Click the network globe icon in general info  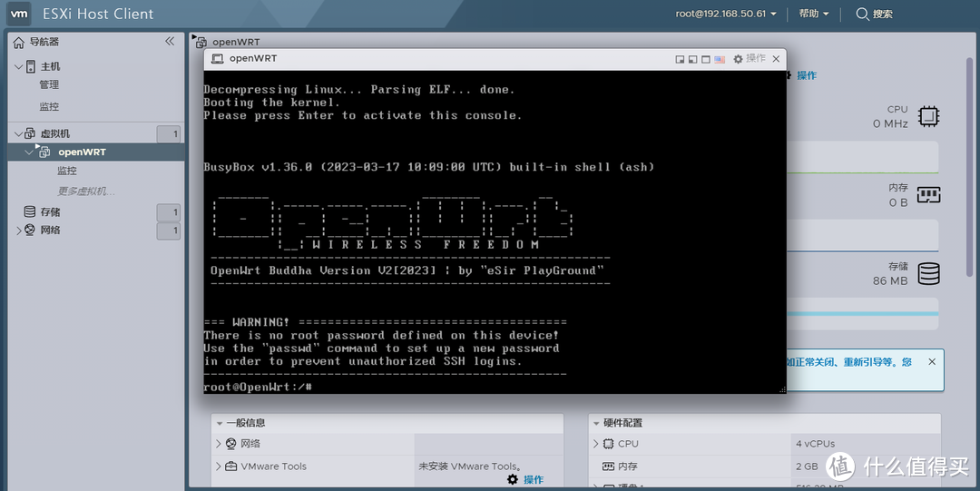(x=230, y=444)
